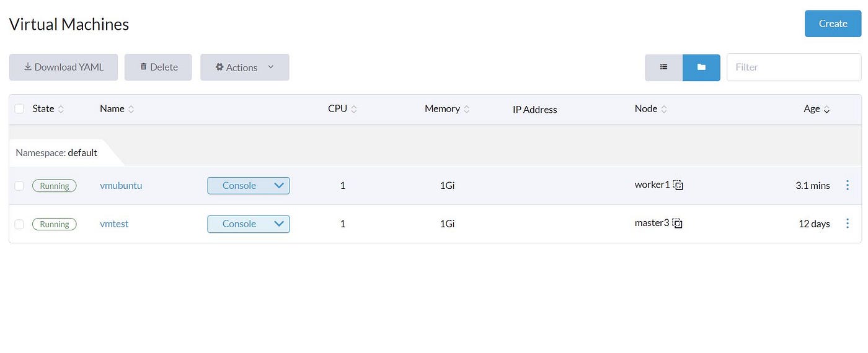Click the Delete button

pos(158,68)
